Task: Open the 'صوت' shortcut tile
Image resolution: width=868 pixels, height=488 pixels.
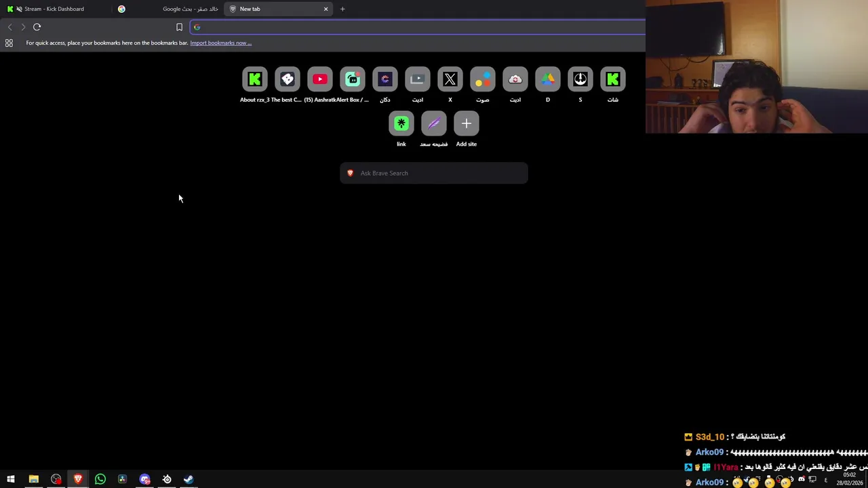Action: (483, 79)
